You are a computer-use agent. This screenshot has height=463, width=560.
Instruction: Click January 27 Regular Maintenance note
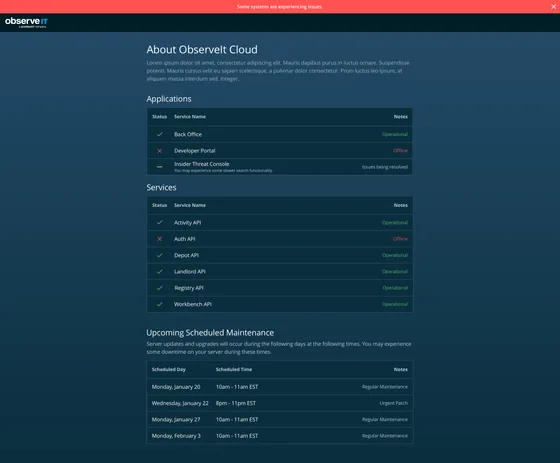click(x=385, y=419)
